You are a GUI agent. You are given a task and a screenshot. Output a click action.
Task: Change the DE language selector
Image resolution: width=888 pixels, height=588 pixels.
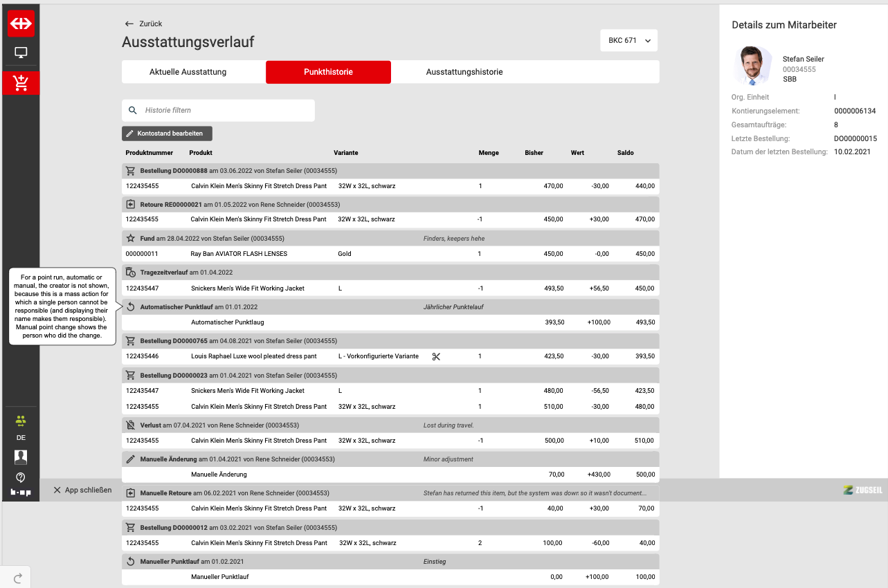click(21, 438)
